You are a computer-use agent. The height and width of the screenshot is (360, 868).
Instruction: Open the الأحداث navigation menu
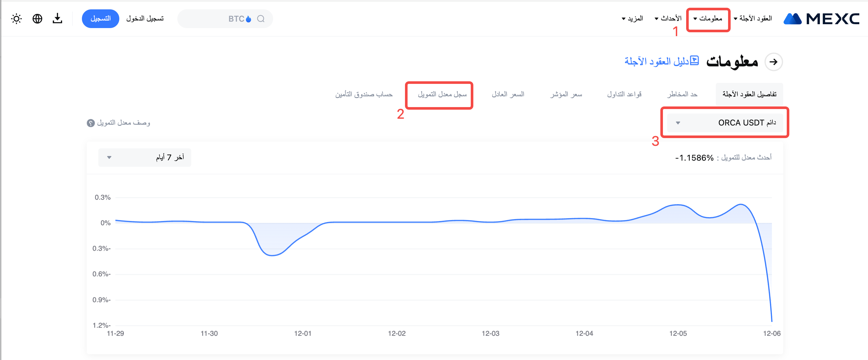point(668,18)
